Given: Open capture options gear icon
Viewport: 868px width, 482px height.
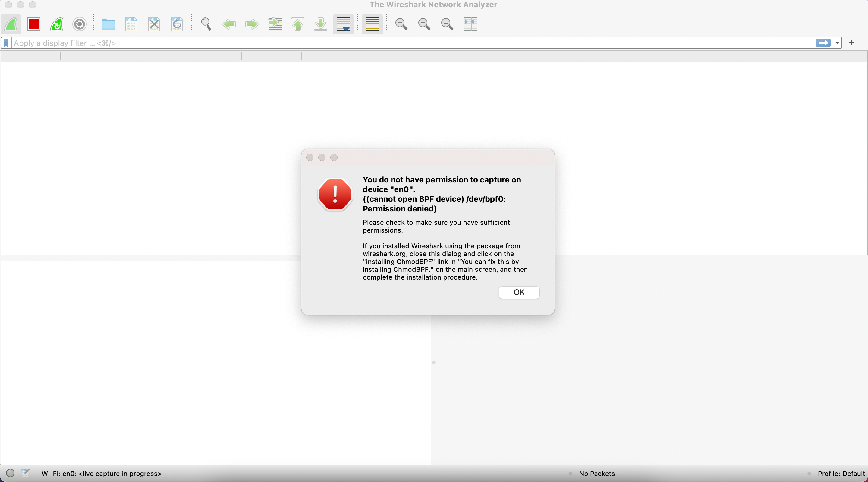Looking at the screenshot, I should (80, 24).
